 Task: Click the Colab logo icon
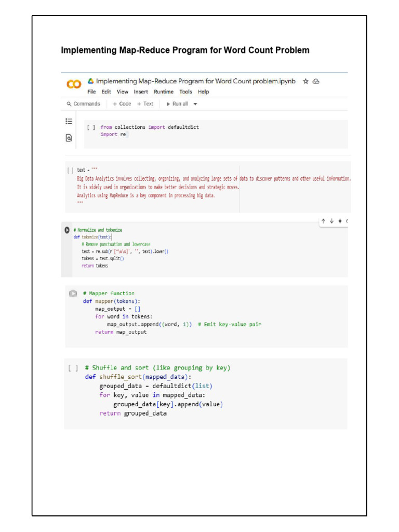click(74, 84)
